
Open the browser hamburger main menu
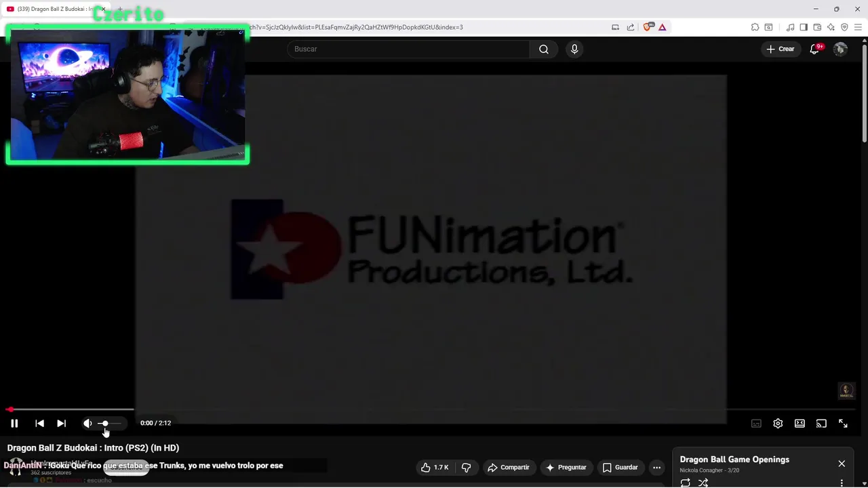pos(858,27)
